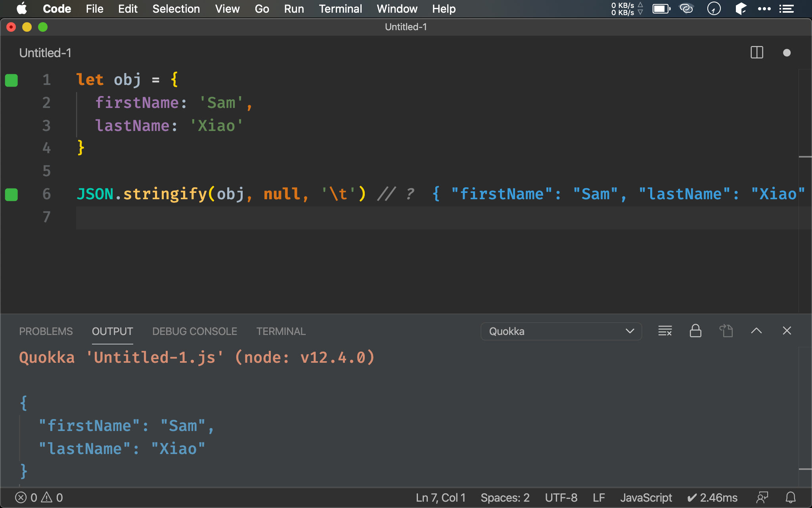Click the Ln 7, Col 1 cursor position
Screen dimensions: 812x508
(x=440, y=497)
